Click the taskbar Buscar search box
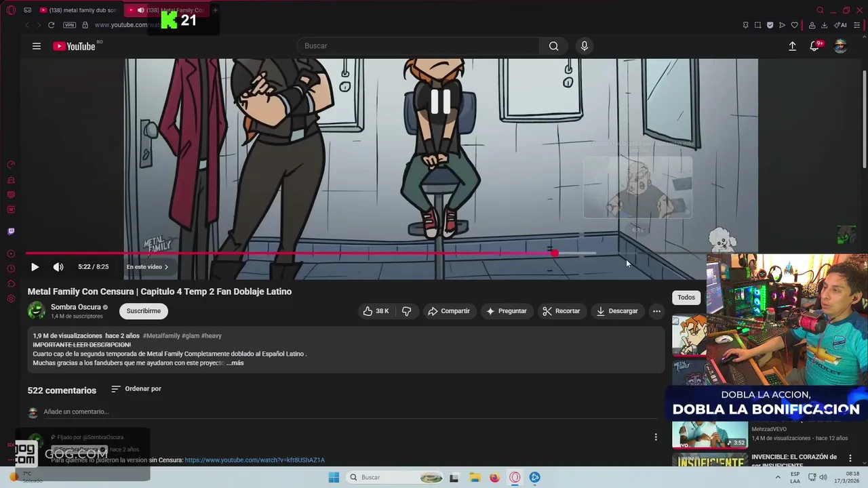The height and width of the screenshot is (488, 868). pos(395,477)
